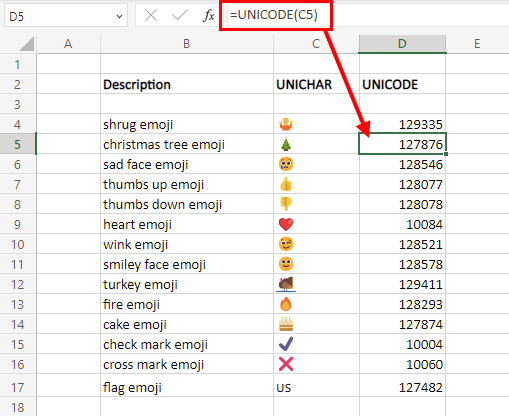
Task: Select the cross mark emoji cell
Action: [316, 364]
